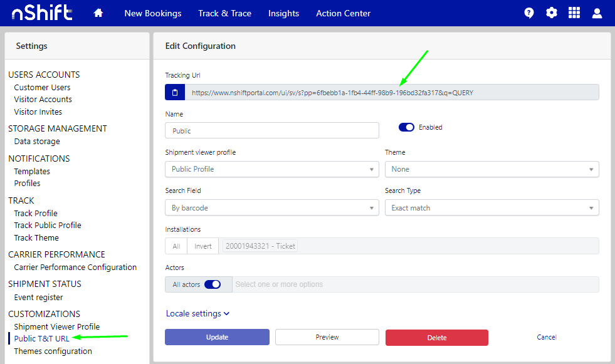The width and height of the screenshot is (615, 364).
Task: Go to the Home icon
Action: 98,13
